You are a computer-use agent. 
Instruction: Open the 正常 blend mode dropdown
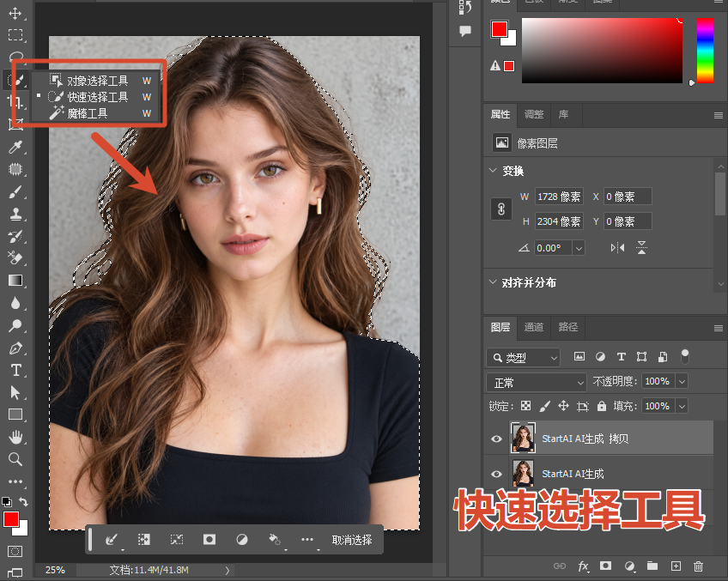point(537,383)
